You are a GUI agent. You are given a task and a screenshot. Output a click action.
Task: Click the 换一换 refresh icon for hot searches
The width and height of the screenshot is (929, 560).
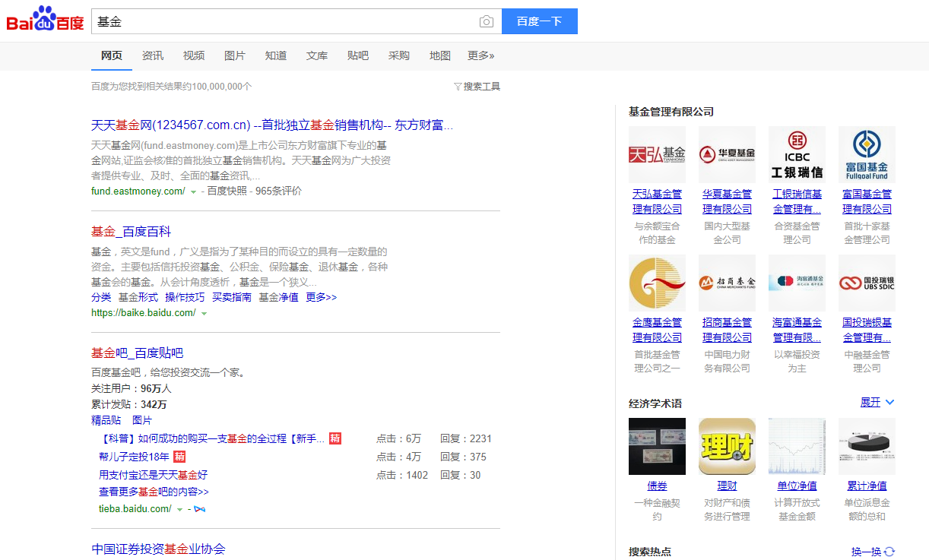pyautogui.click(x=887, y=552)
